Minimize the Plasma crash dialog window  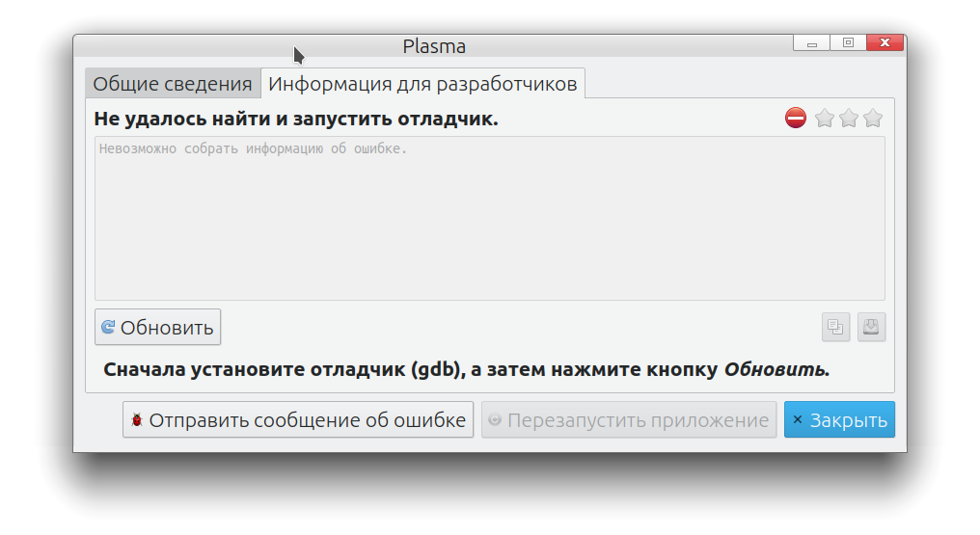tap(812, 43)
